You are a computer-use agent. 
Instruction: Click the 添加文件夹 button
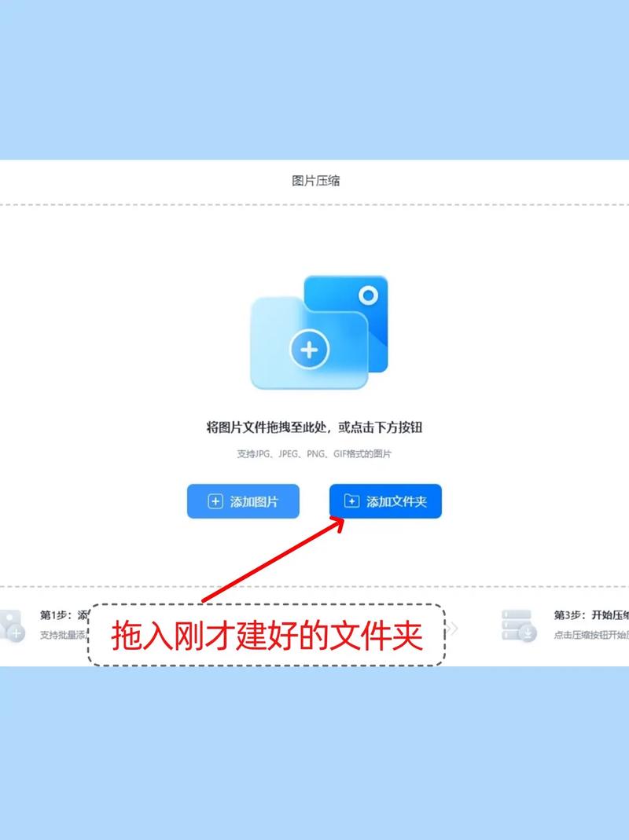(x=384, y=501)
